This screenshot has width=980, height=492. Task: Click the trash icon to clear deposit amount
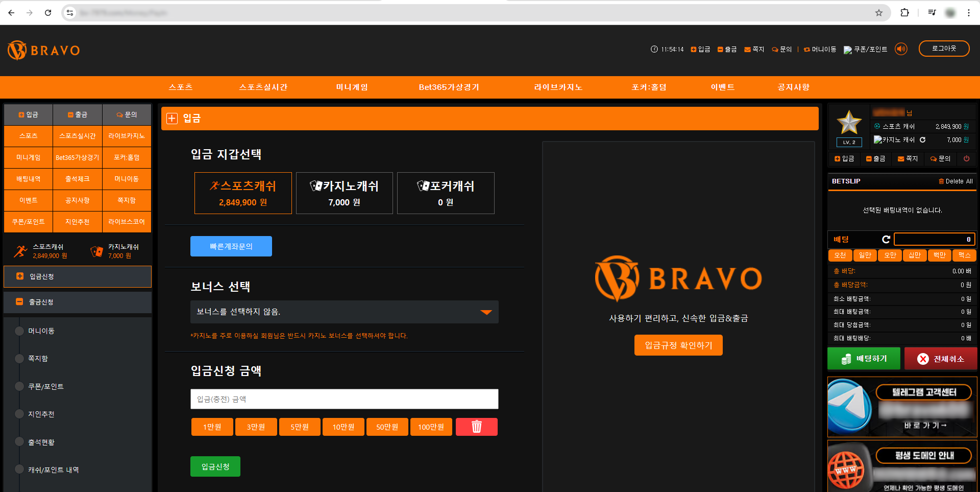477,427
